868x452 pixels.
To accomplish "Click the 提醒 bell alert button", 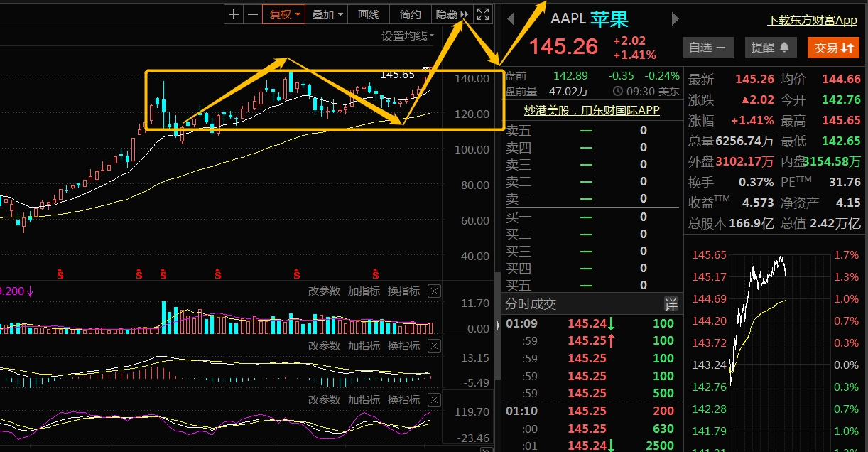I will (x=770, y=48).
